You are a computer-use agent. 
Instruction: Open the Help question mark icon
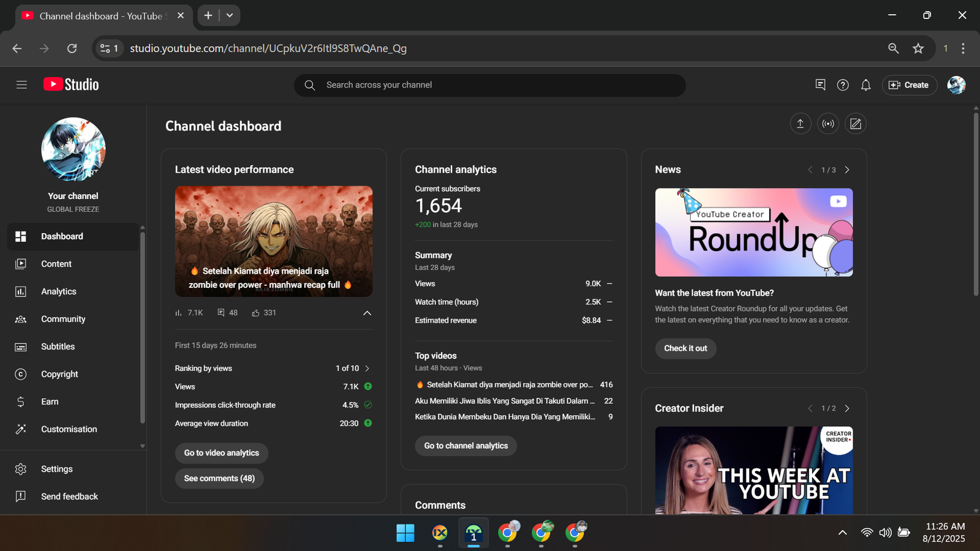click(x=843, y=85)
